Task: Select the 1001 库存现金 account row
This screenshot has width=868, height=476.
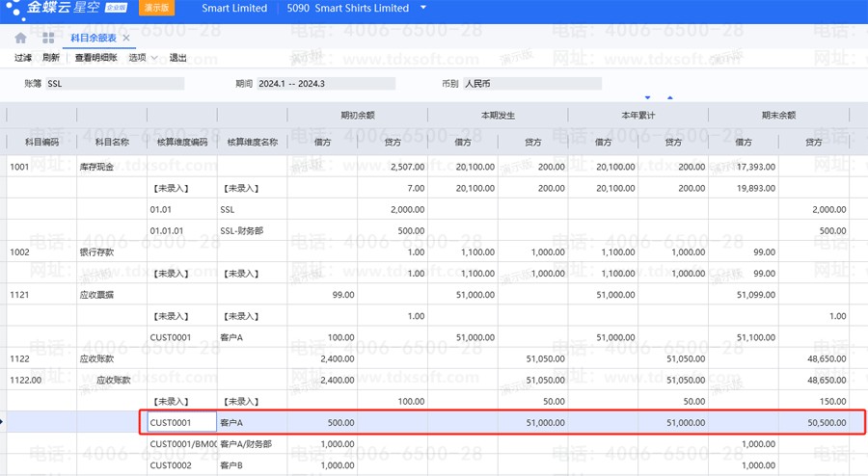Action: [41, 167]
